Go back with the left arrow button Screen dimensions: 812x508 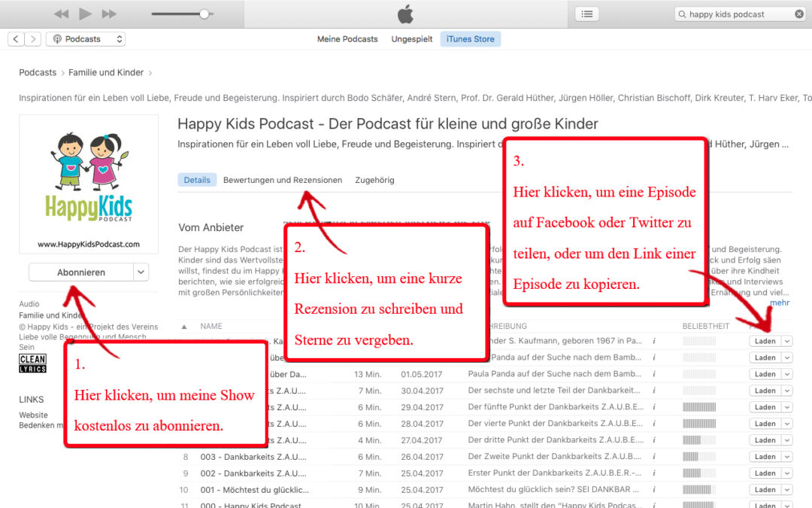point(16,39)
